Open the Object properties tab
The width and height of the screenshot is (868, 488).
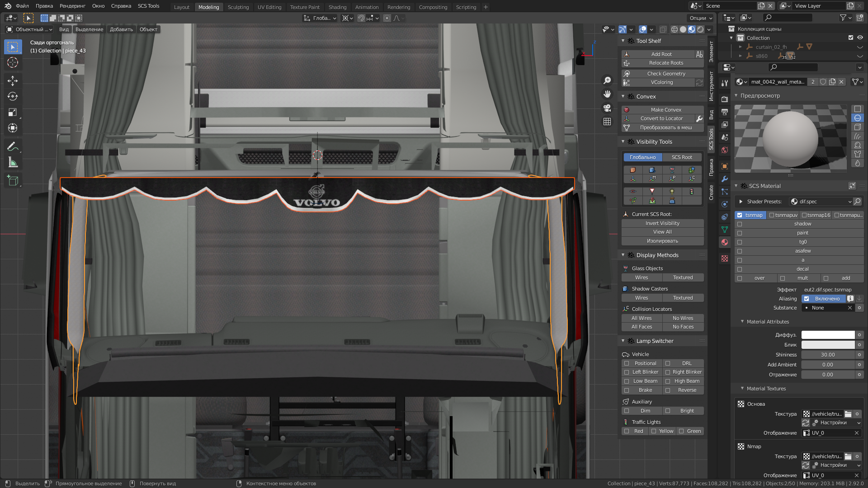725,166
